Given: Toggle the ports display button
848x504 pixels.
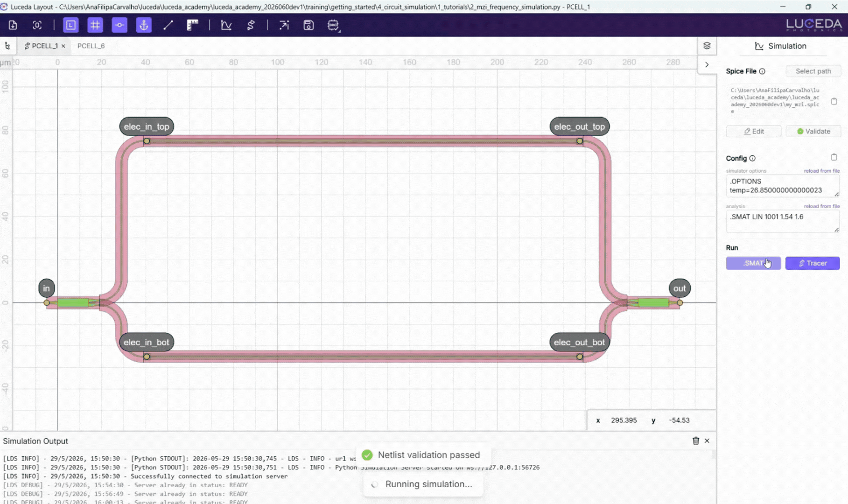Looking at the screenshot, I should pos(119,25).
